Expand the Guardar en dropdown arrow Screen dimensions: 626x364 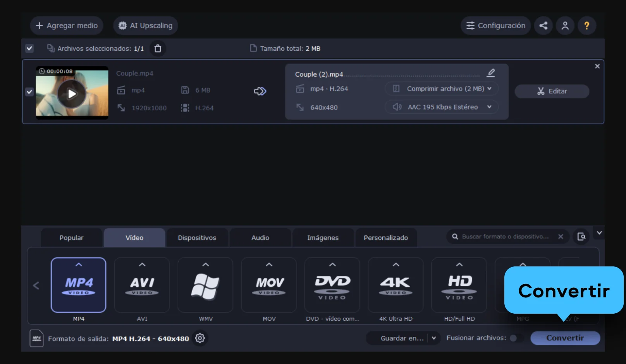[434, 338]
